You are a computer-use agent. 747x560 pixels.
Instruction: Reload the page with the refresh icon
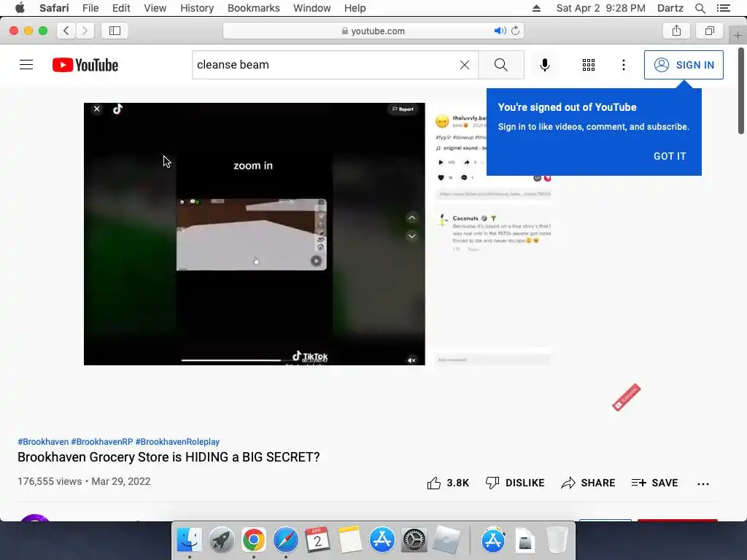516,31
